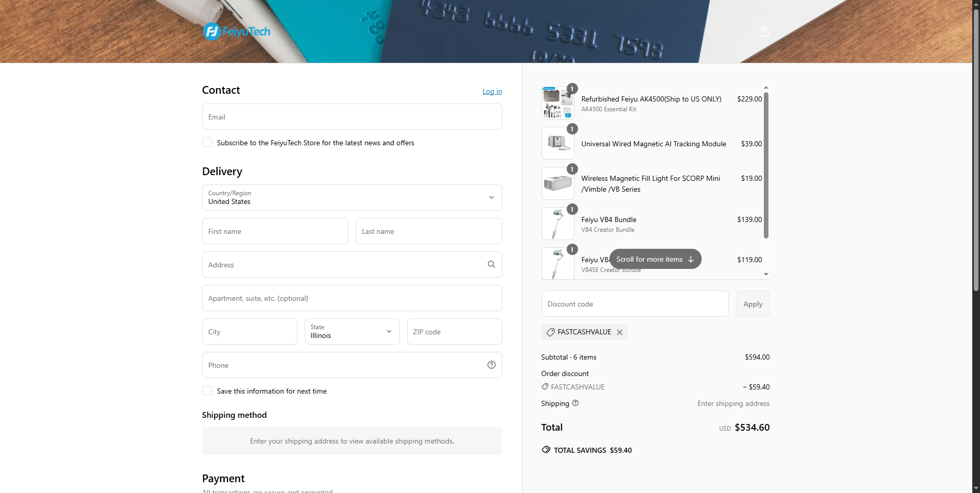Click Wireless Magnetic Fill Light thumbnail
980x493 pixels.
(x=558, y=183)
